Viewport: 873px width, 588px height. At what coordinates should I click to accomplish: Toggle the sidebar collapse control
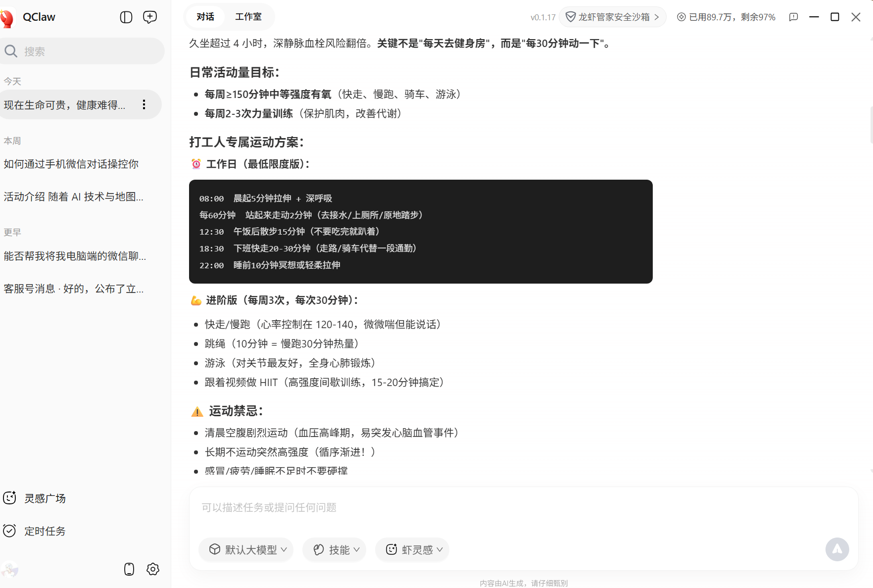point(126,16)
